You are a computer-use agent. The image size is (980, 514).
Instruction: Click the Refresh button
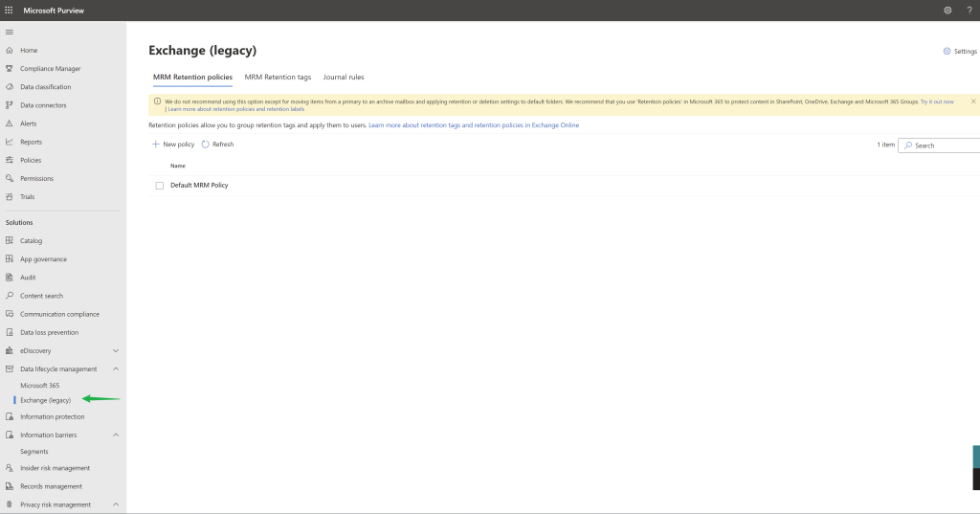(217, 145)
